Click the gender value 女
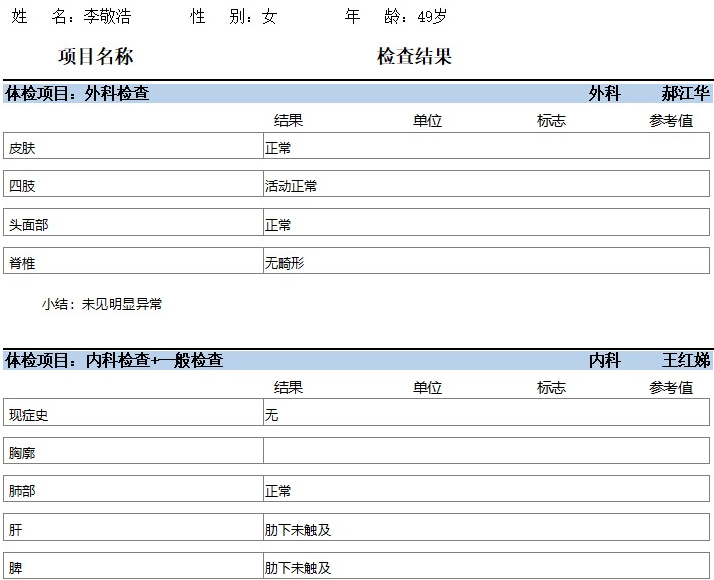Image resolution: width=714 pixels, height=580 pixels. [269, 17]
